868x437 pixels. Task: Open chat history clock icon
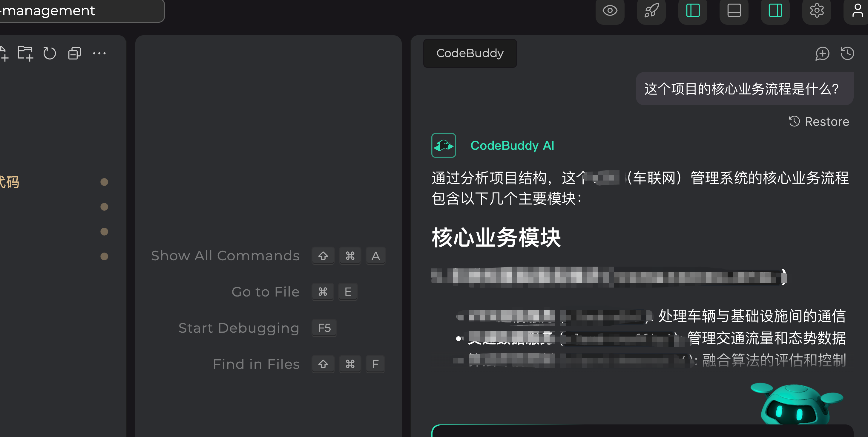tap(847, 53)
